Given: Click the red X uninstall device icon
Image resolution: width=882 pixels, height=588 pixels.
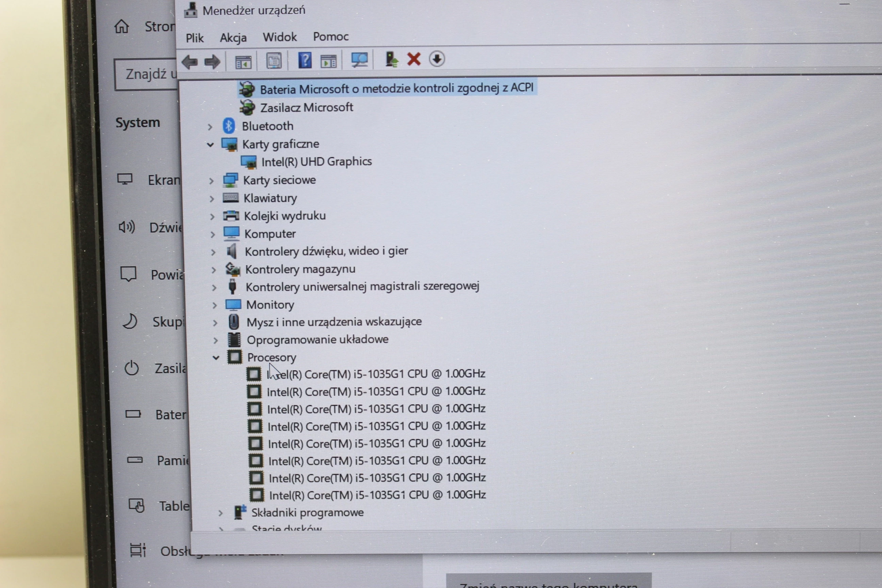Looking at the screenshot, I should point(414,59).
